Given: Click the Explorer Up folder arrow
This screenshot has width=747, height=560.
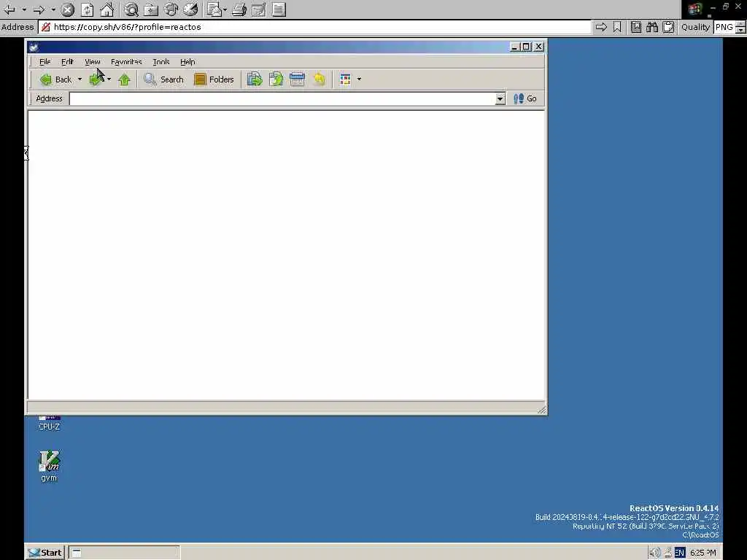Looking at the screenshot, I should pos(124,79).
